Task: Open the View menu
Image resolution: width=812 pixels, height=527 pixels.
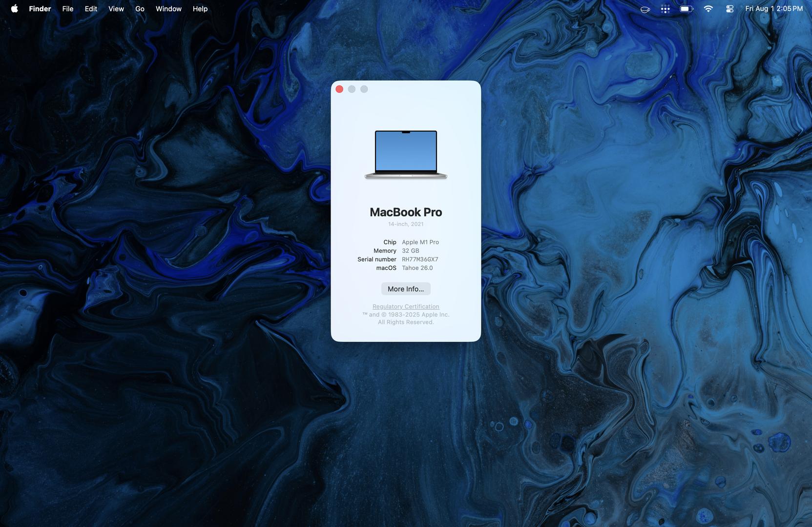Action: 116,9
